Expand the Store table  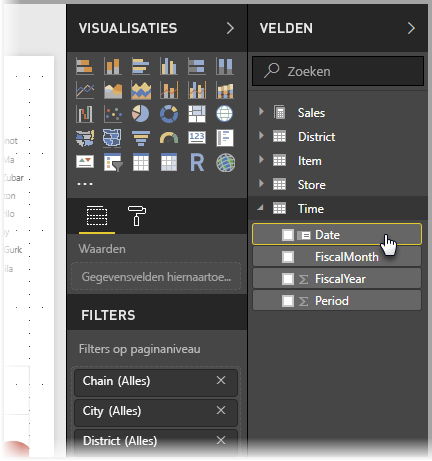tap(261, 184)
